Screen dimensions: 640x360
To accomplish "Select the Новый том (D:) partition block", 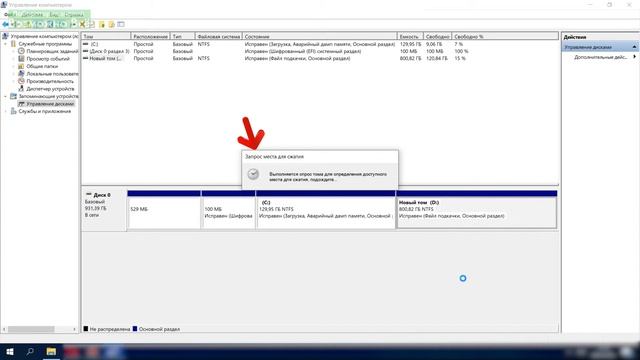I will 476,209.
